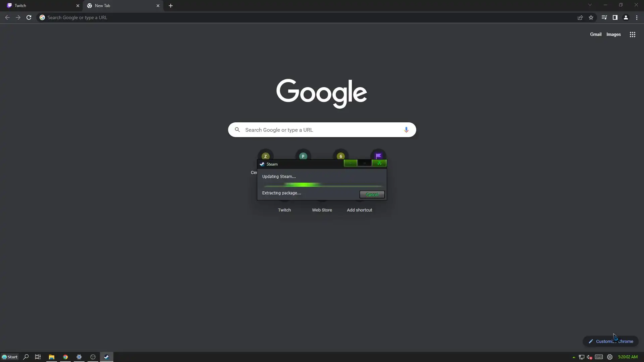Click the Steam icon in the taskbar
The height and width of the screenshot is (362, 644).
(106, 357)
